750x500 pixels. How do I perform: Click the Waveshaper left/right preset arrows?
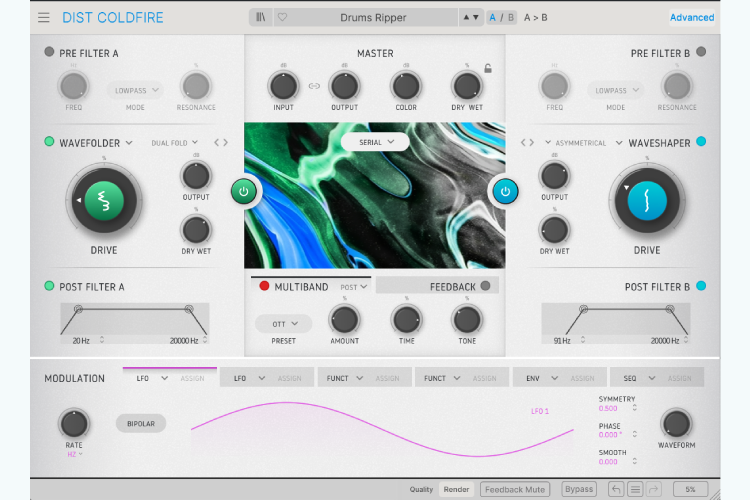pyautogui.click(x=527, y=143)
